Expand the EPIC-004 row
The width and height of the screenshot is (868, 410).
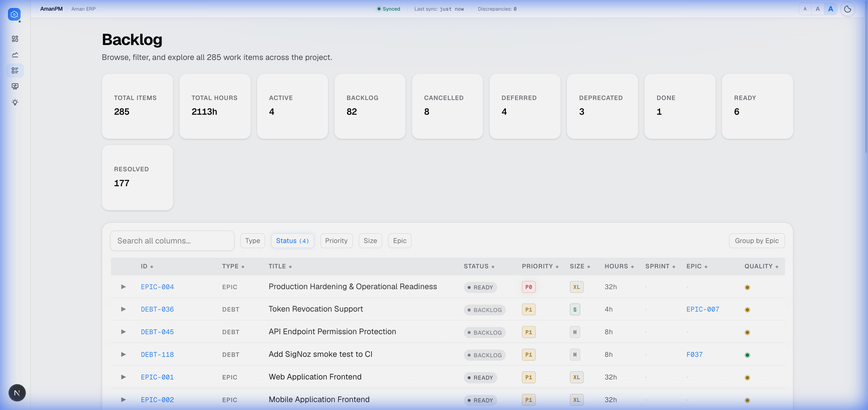[x=123, y=287]
